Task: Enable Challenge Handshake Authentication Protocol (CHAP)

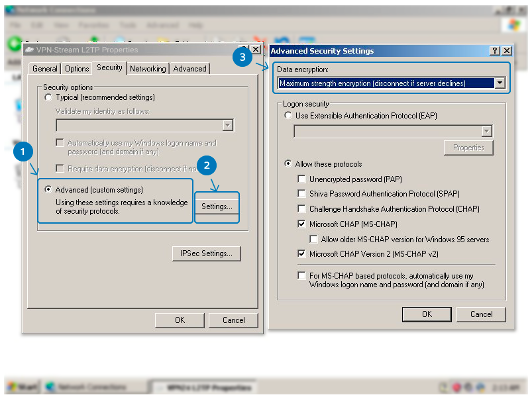Action: (x=301, y=208)
